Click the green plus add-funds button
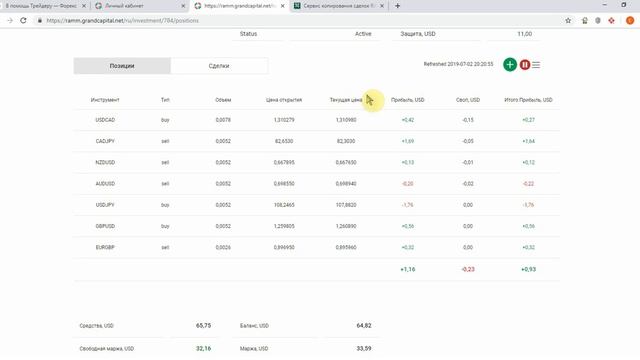 (510, 64)
